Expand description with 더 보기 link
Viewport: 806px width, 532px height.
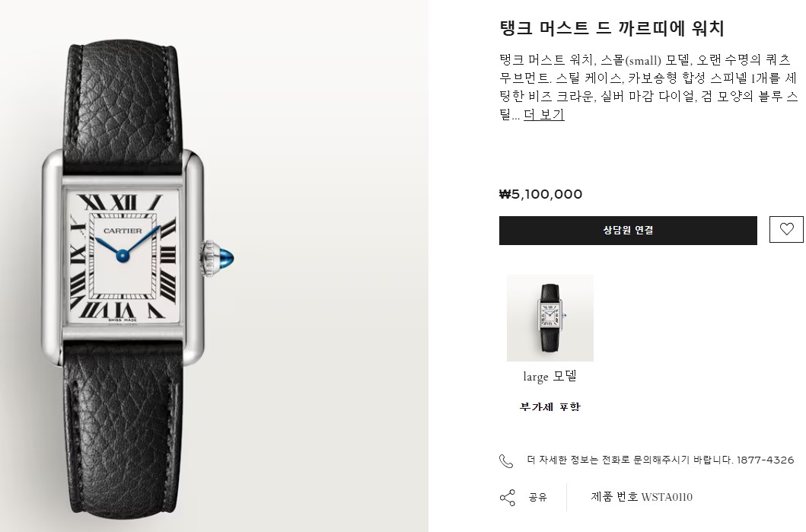544,115
